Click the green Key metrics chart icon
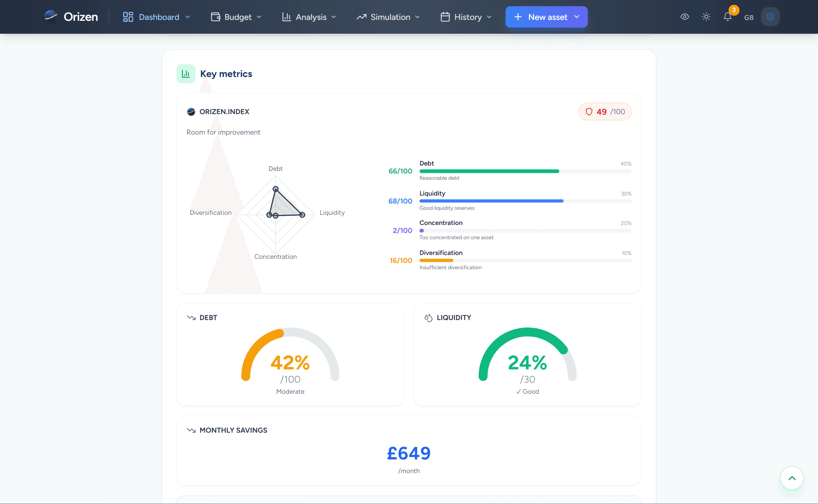The image size is (818, 504). (186, 74)
